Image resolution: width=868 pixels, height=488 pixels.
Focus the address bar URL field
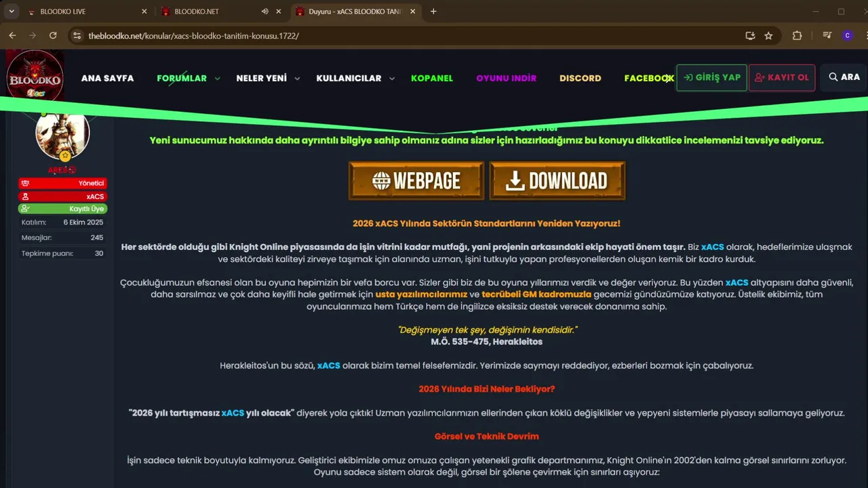(407, 35)
